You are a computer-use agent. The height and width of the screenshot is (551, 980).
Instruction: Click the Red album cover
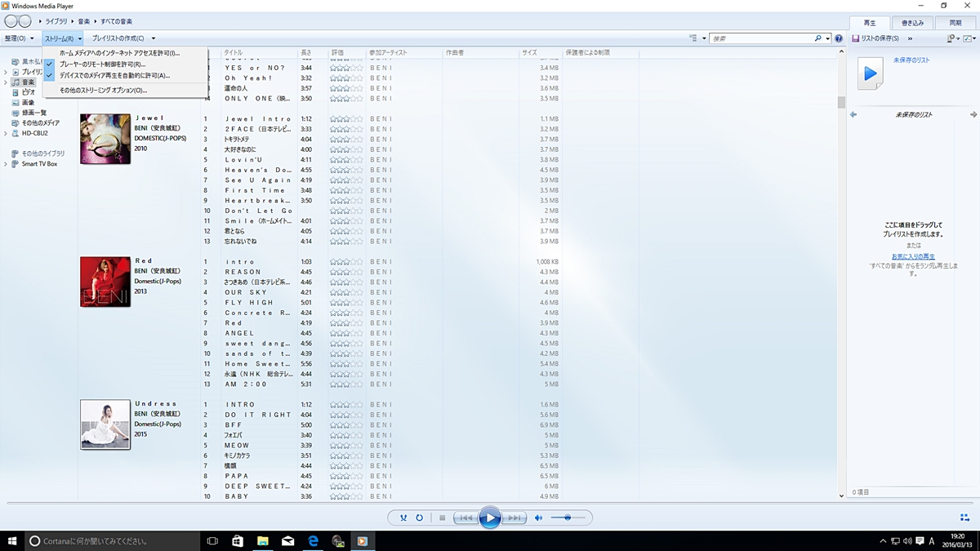coord(105,282)
